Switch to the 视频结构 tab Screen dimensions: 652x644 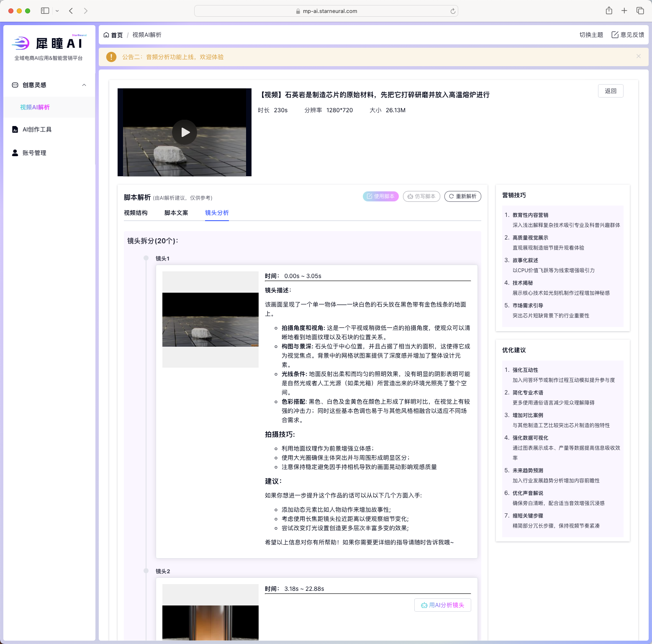click(x=136, y=213)
